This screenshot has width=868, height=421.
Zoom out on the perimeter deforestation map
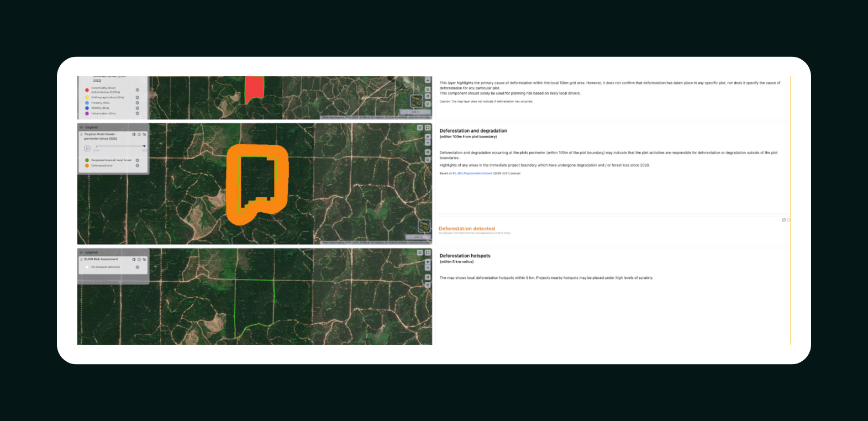[x=428, y=143]
